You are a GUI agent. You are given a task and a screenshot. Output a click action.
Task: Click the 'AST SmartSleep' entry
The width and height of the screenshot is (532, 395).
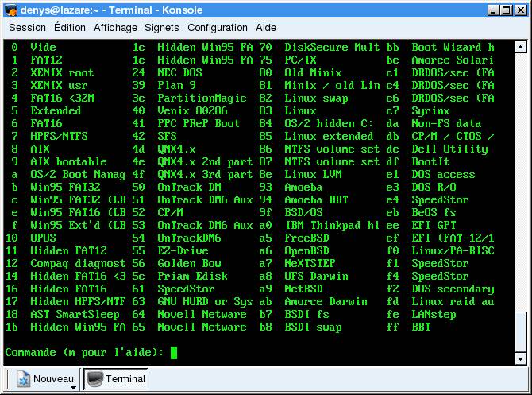(75, 315)
